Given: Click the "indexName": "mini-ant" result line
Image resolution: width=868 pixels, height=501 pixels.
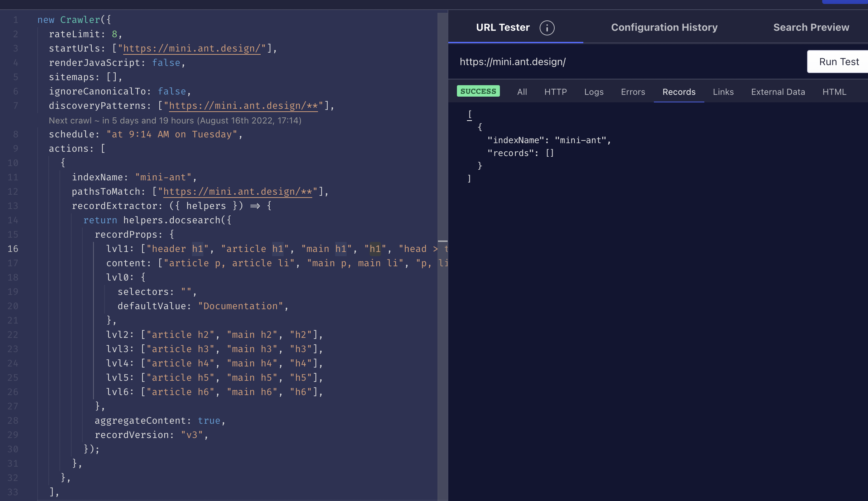Looking at the screenshot, I should [x=549, y=140].
